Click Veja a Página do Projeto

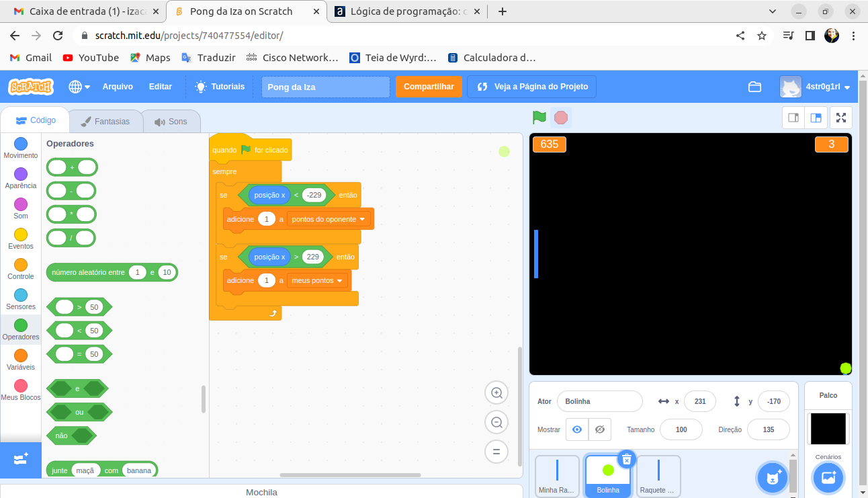532,87
